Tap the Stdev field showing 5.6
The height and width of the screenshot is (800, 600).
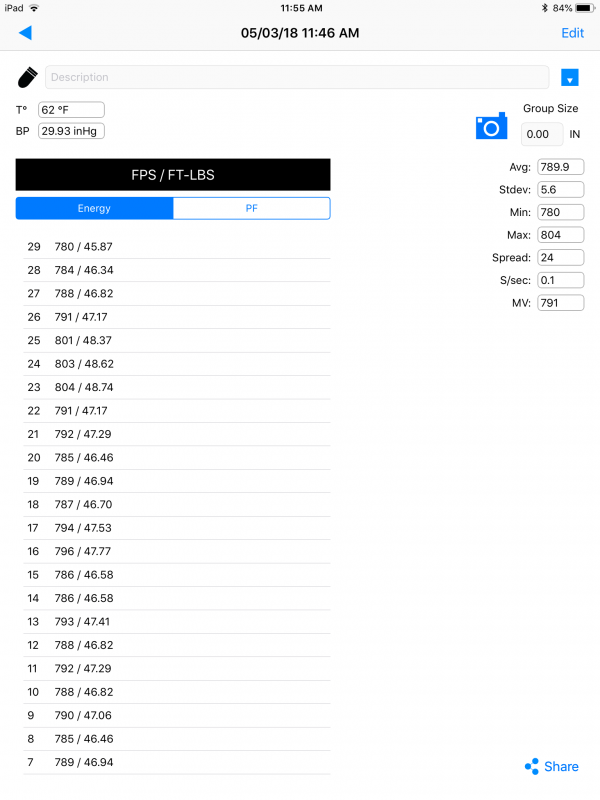[x=560, y=190]
